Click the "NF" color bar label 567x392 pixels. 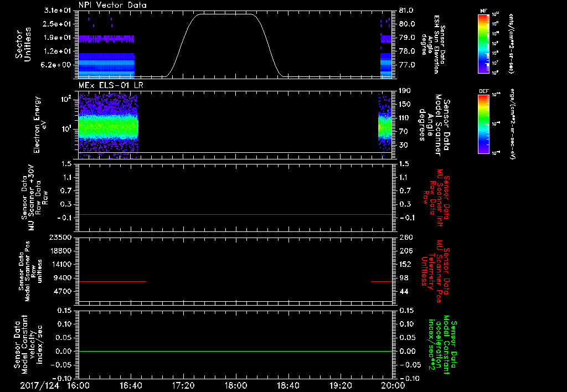(483, 11)
